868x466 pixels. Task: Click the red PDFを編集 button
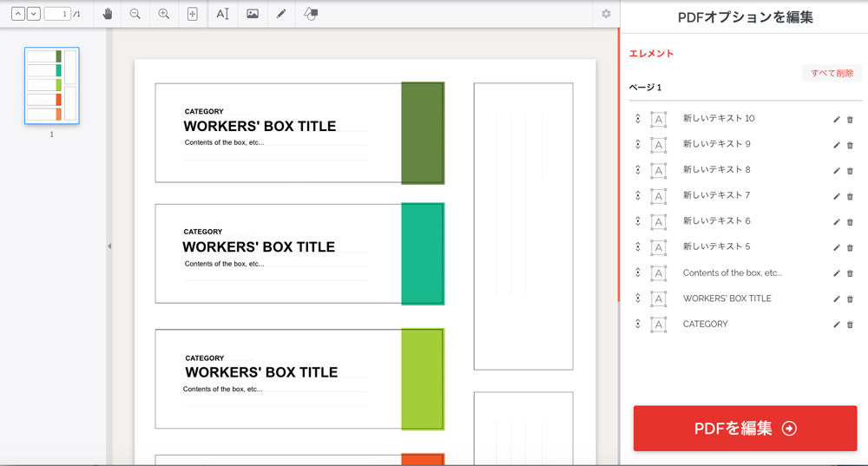745,428
